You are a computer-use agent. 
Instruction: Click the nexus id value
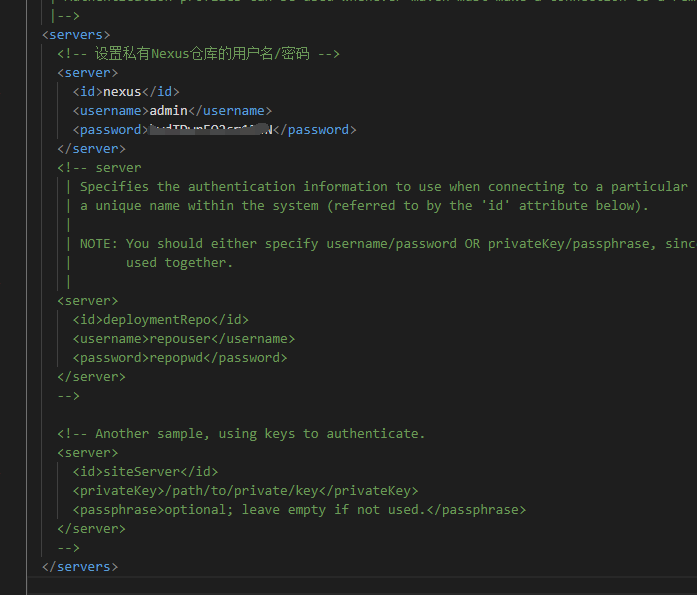(122, 92)
